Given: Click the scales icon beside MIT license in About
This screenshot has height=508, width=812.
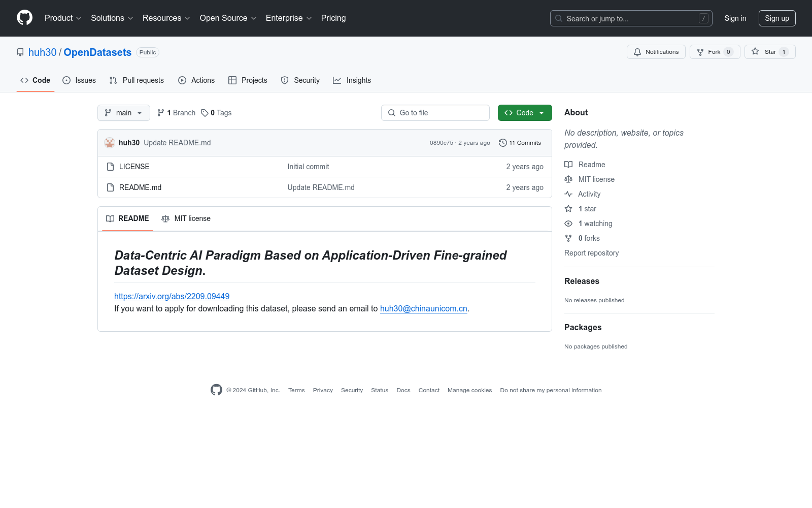Looking at the screenshot, I should click(568, 179).
